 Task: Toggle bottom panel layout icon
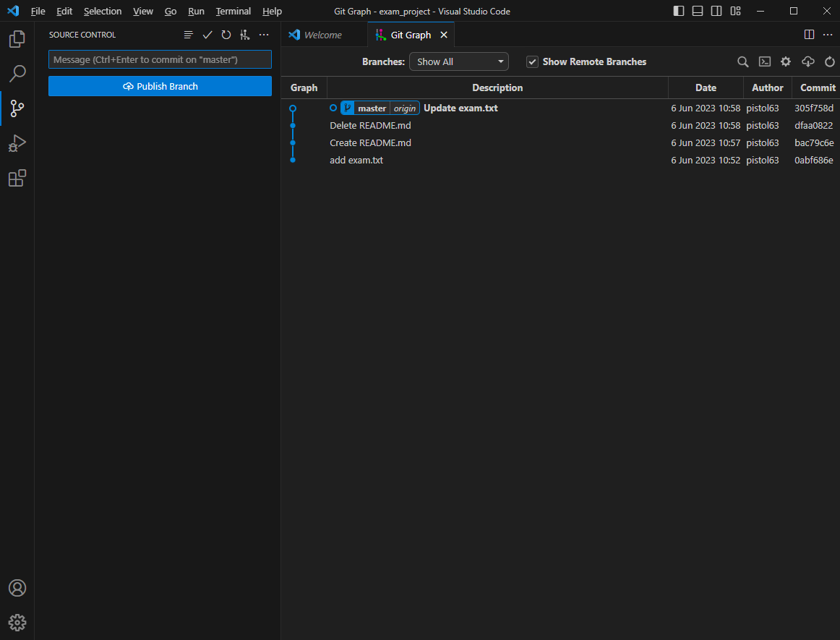697,12
